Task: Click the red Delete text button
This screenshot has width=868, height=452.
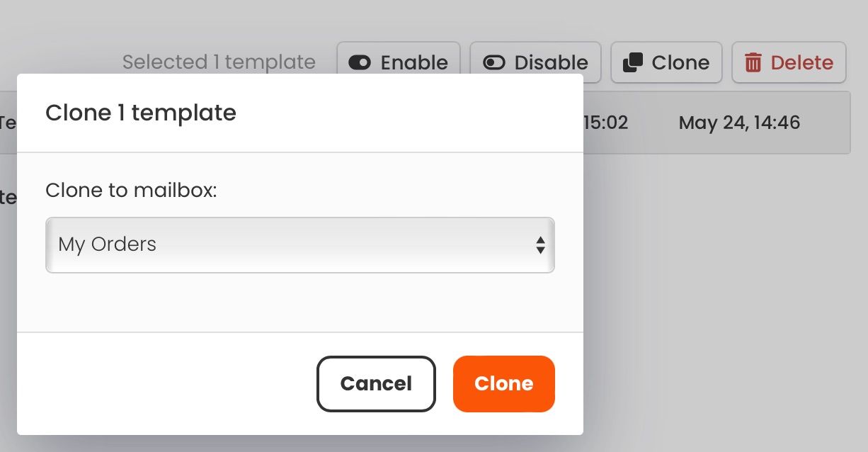Action: click(x=801, y=62)
